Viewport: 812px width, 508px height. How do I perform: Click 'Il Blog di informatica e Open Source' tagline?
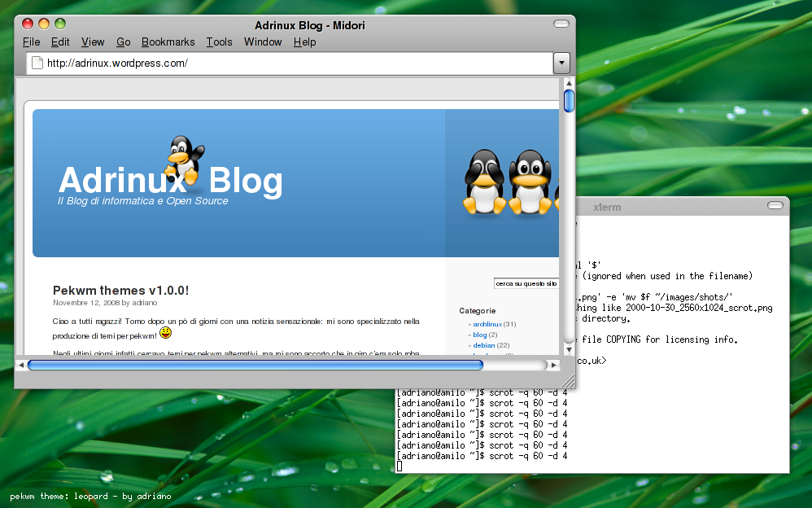point(142,201)
